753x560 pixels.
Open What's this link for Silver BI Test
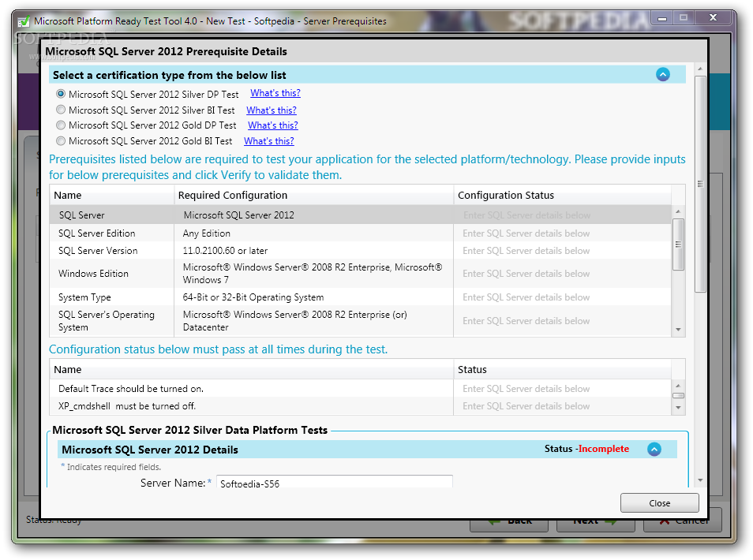272,110
